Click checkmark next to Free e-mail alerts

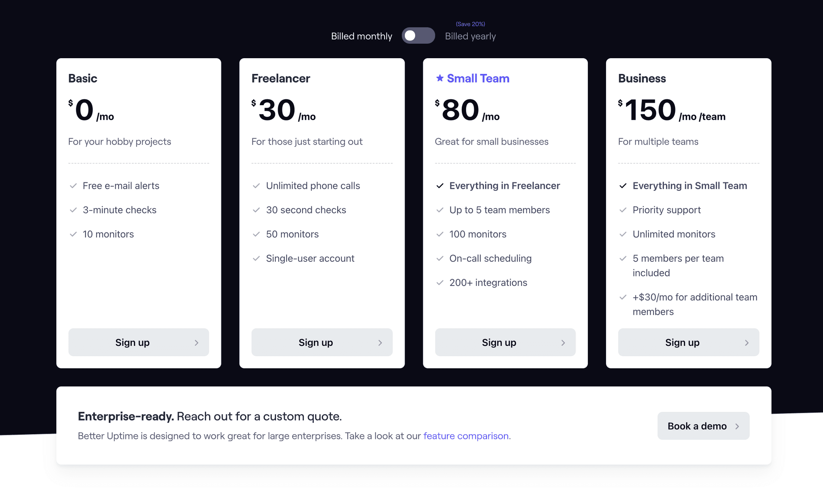pyautogui.click(x=73, y=186)
